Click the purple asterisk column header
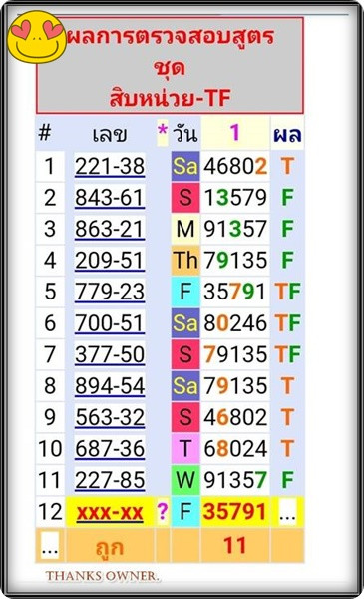 [x=163, y=132]
